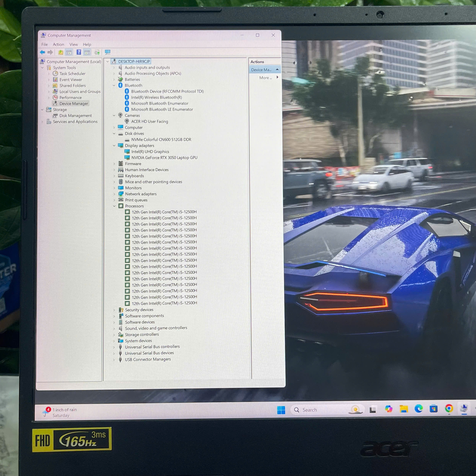Screen dimensions: 476x476
Task: Select NVMe Colorful CN600 512GB DDR drive
Action: click(161, 139)
